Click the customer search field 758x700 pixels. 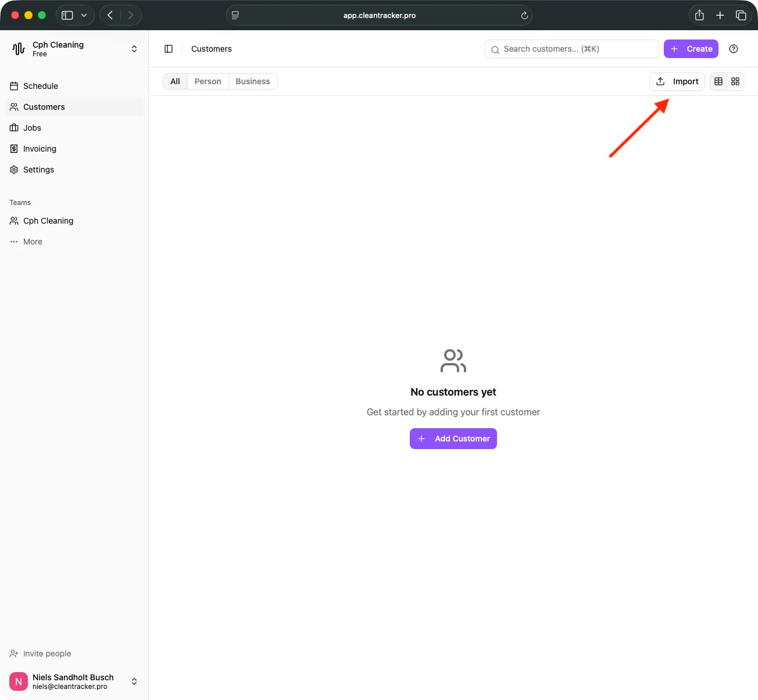pos(571,49)
